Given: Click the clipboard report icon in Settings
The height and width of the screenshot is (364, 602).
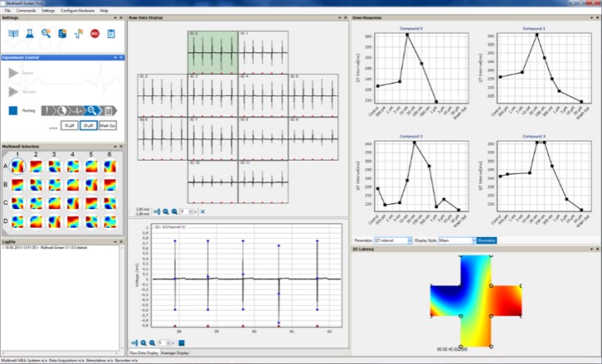Looking at the screenshot, I should coord(111,34).
